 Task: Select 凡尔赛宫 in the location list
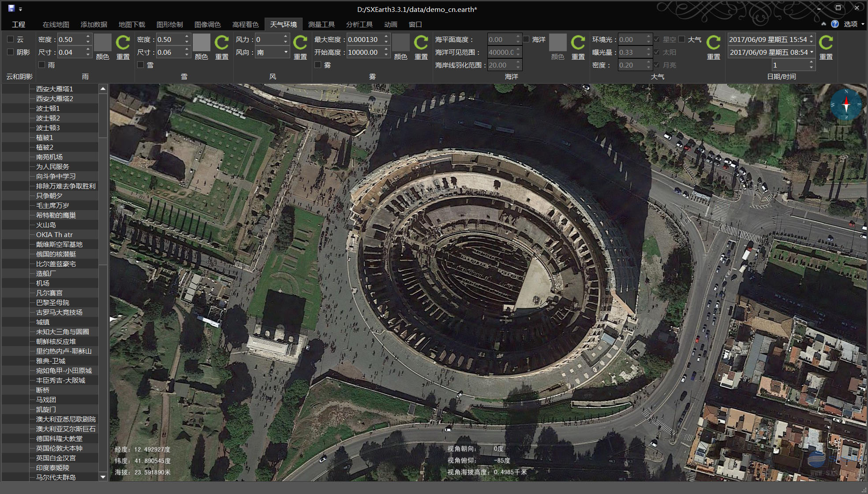tap(49, 293)
